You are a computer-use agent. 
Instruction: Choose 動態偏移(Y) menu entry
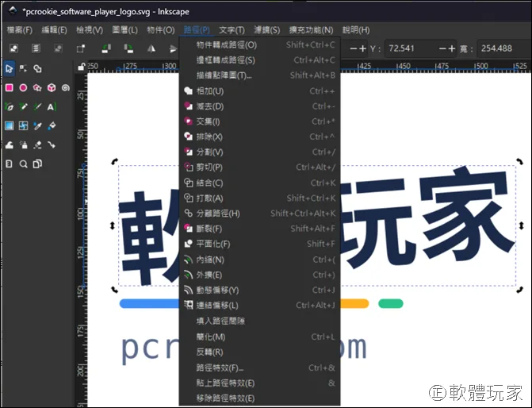tap(259, 291)
